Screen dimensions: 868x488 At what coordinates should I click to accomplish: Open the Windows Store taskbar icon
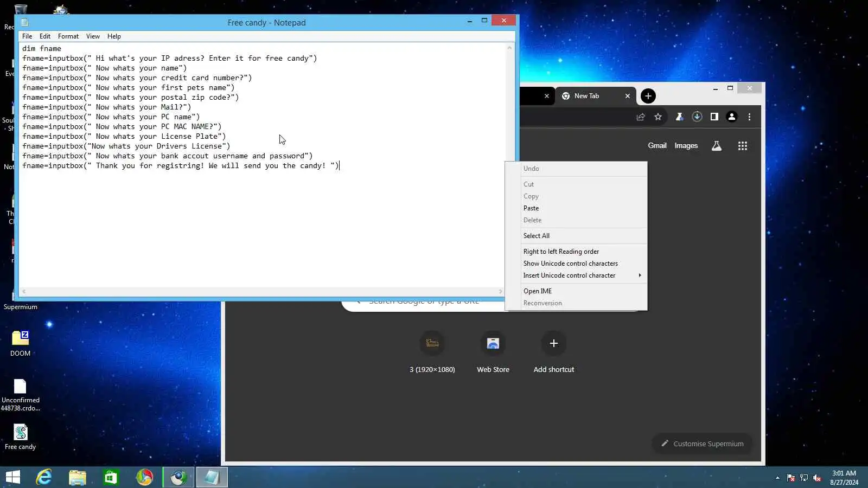coord(111,477)
